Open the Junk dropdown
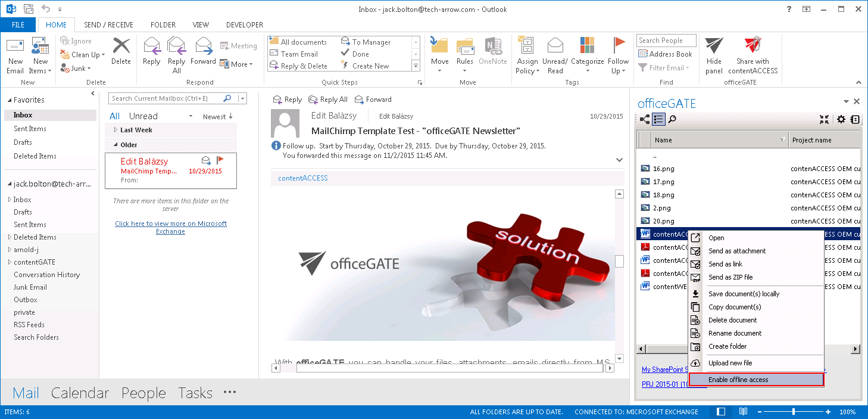The width and height of the screenshot is (868, 419). [76, 69]
